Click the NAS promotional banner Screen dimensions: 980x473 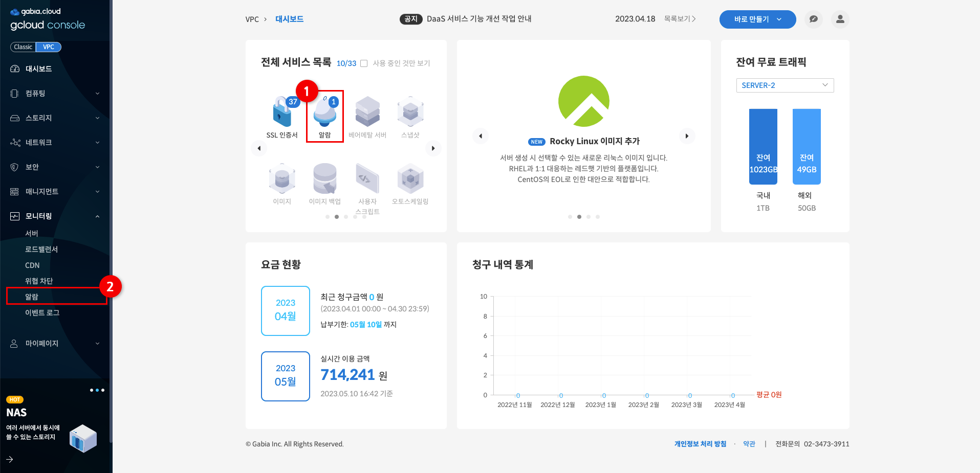click(54, 424)
